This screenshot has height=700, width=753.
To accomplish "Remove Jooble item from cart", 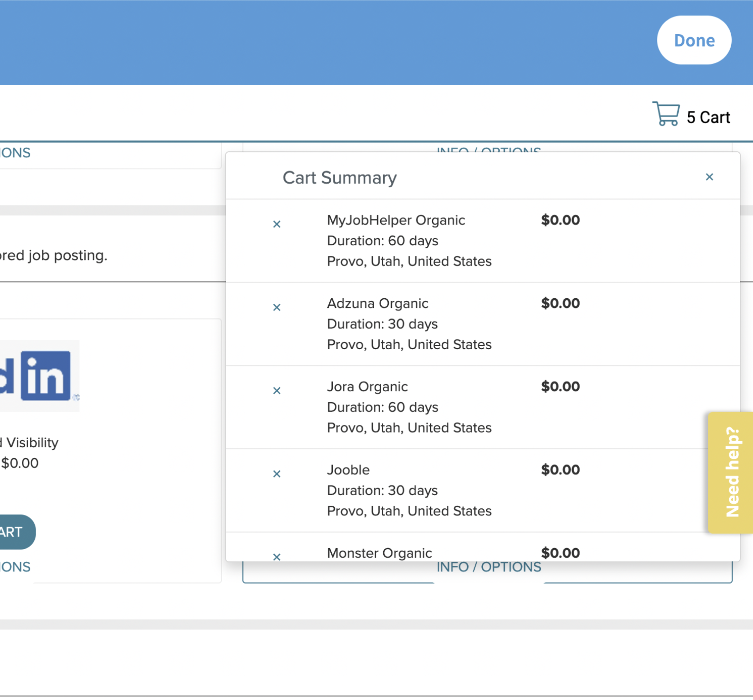I will (x=276, y=474).
